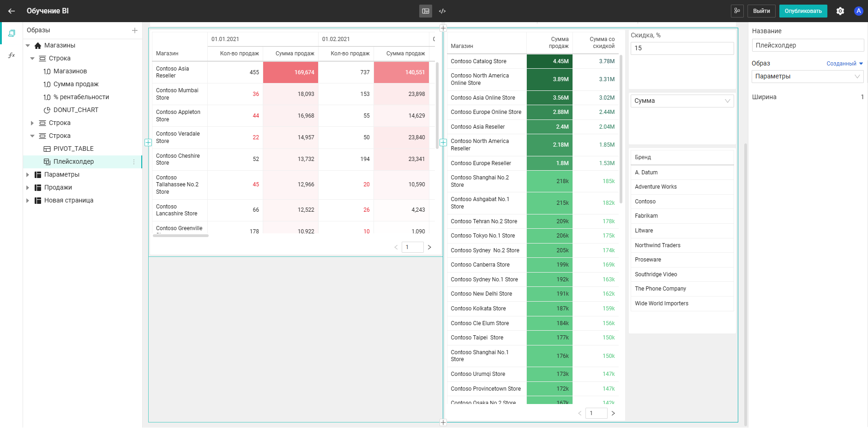This screenshot has width=868, height=428.
Task: Select brand Contoso in Бренд list
Action: (682, 202)
